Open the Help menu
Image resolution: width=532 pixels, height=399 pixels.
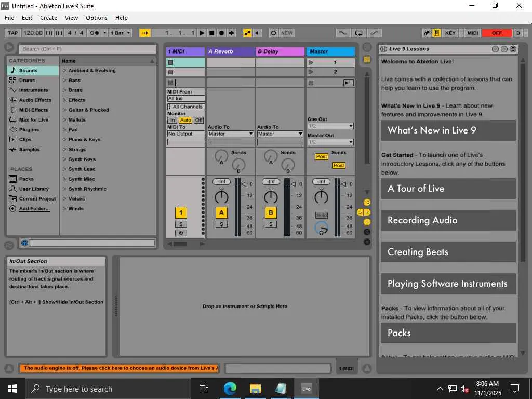tap(122, 18)
